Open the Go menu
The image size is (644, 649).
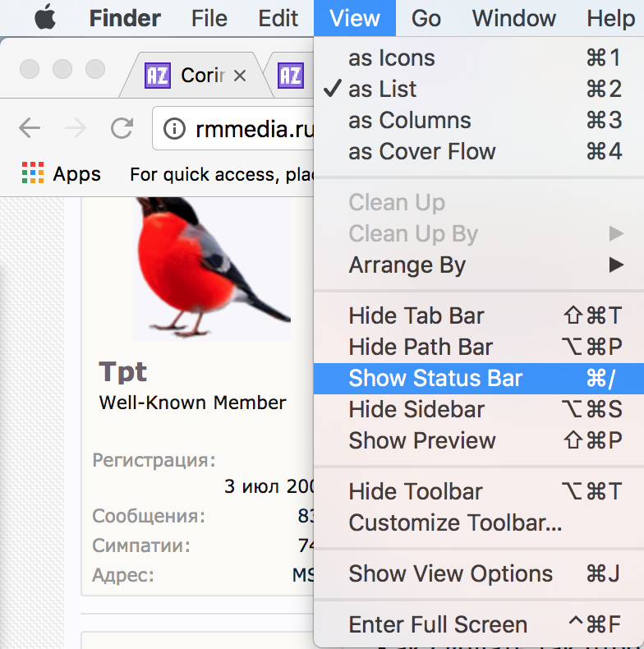pyautogui.click(x=425, y=19)
